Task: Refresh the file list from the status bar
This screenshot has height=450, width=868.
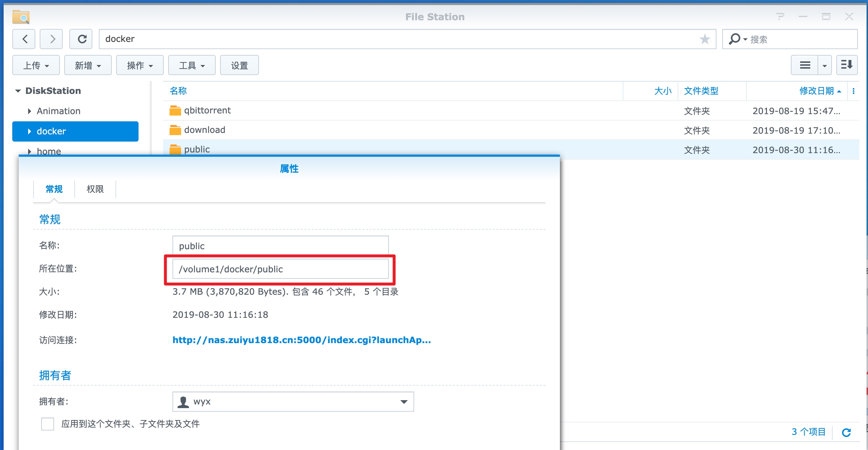Action: (x=846, y=432)
